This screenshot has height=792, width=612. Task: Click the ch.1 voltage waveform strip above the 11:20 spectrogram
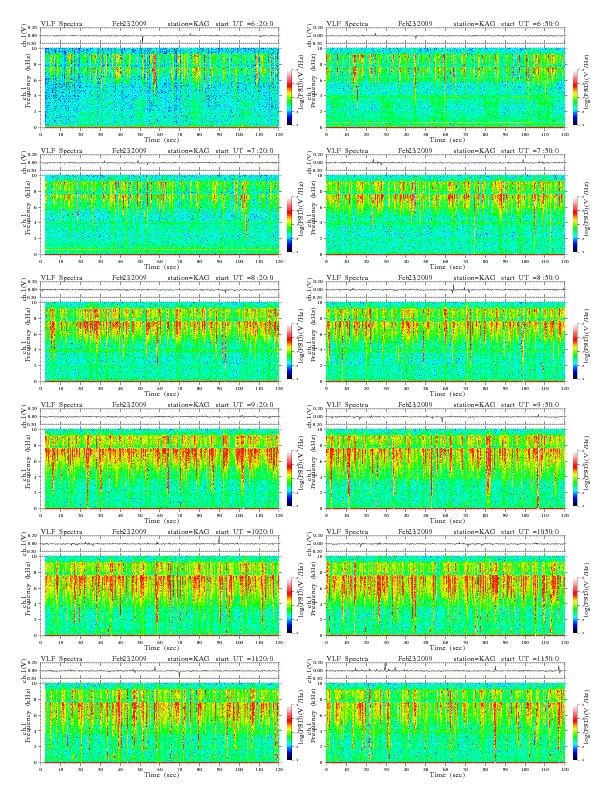click(160, 671)
